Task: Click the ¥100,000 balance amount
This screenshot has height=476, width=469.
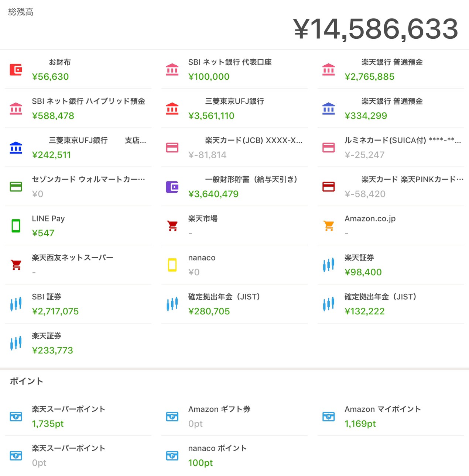Action: (209, 77)
